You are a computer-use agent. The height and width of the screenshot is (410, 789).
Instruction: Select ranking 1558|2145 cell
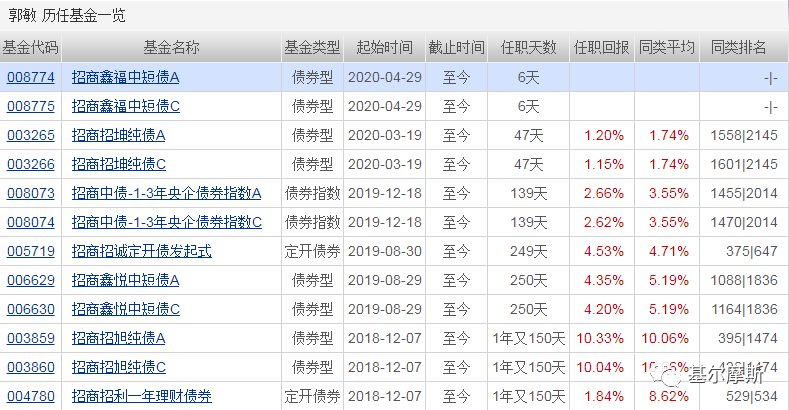click(x=744, y=135)
